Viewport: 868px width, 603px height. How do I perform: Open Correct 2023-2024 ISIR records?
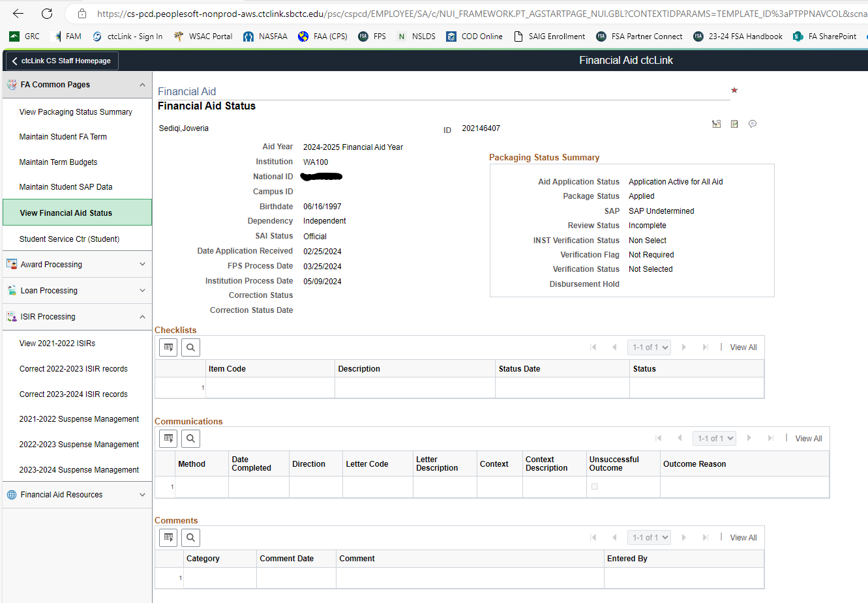coord(74,394)
